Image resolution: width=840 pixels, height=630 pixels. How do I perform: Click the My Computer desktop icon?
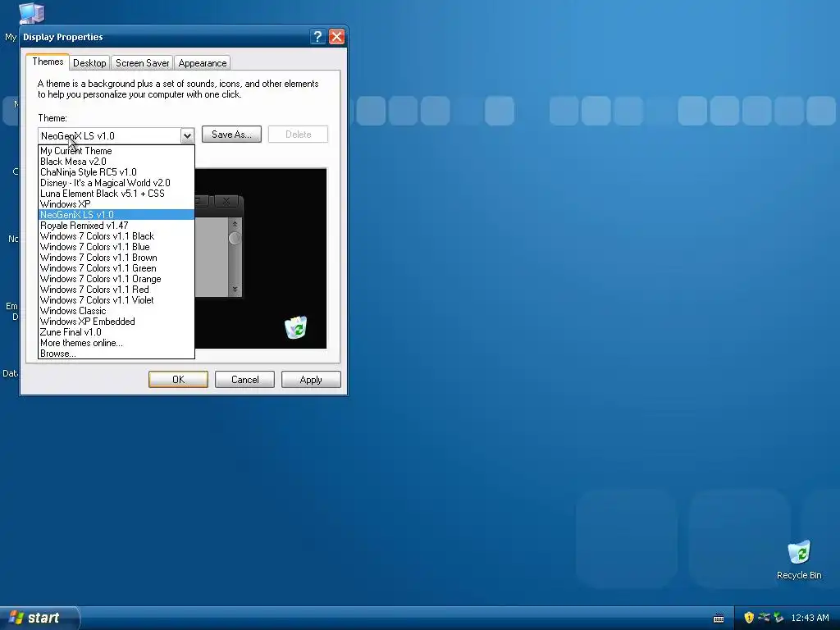click(31, 13)
